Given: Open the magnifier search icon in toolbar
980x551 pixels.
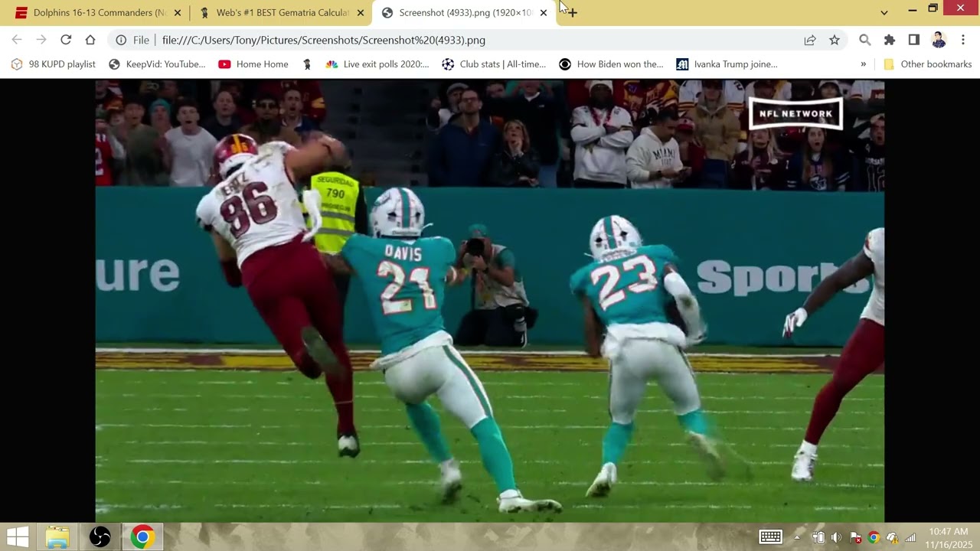Looking at the screenshot, I should (865, 40).
